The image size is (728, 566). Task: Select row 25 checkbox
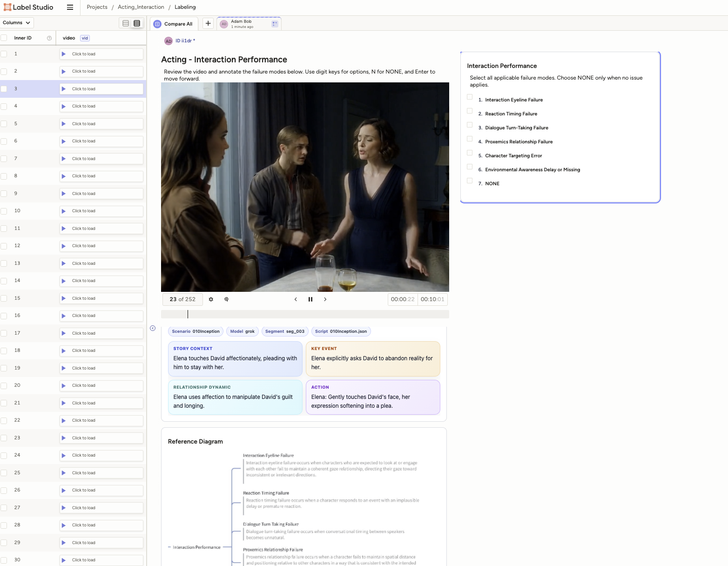tap(4, 473)
